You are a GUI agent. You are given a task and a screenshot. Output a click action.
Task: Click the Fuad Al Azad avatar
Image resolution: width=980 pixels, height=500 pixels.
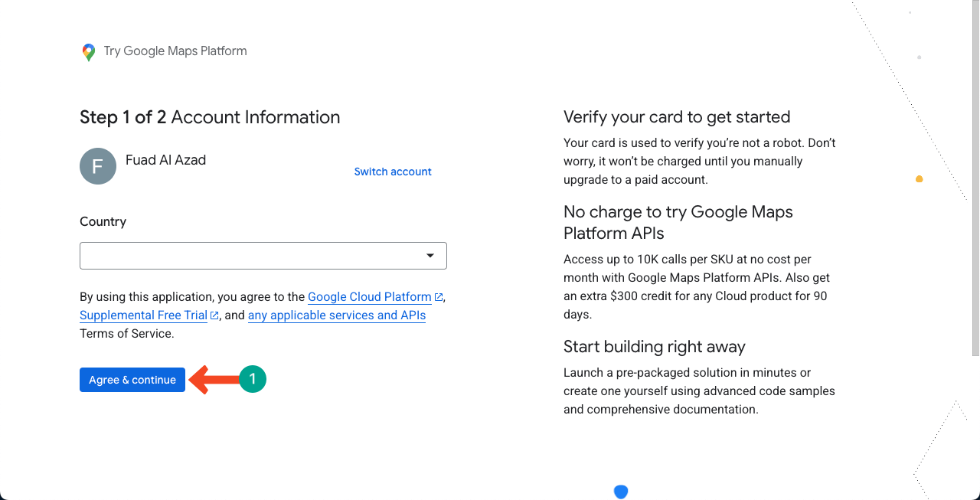pyautogui.click(x=98, y=166)
